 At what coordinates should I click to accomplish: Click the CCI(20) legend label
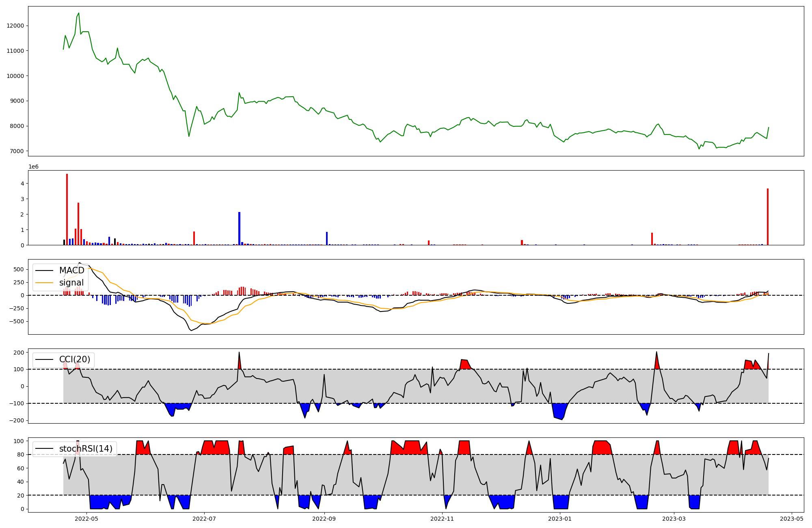click(75, 359)
